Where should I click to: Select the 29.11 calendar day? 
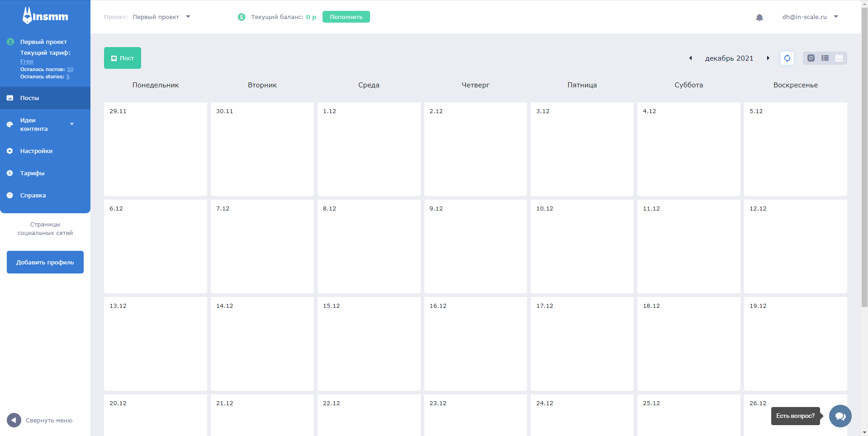[156, 149]
